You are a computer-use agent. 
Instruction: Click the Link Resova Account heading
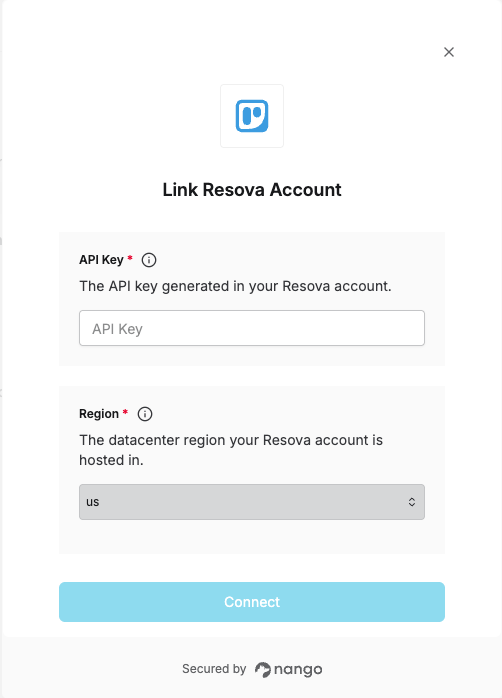click(x=252, y=190)
